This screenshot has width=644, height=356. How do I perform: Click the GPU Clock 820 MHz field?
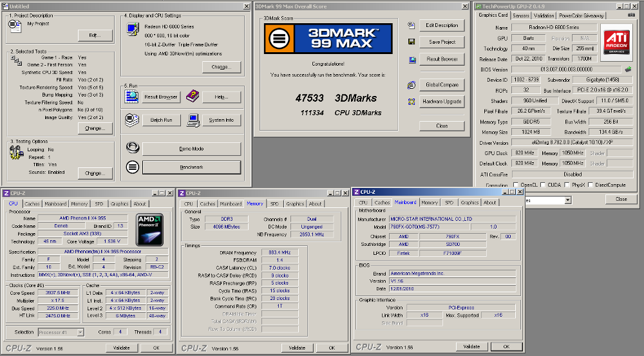[x=524, y=153]
